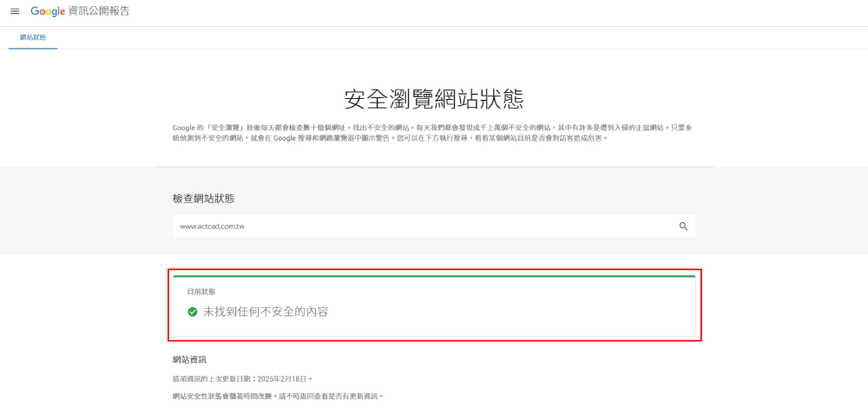
Task: Click the 檢查網站狀態 section heading
Action: click(x=204, y=199)
